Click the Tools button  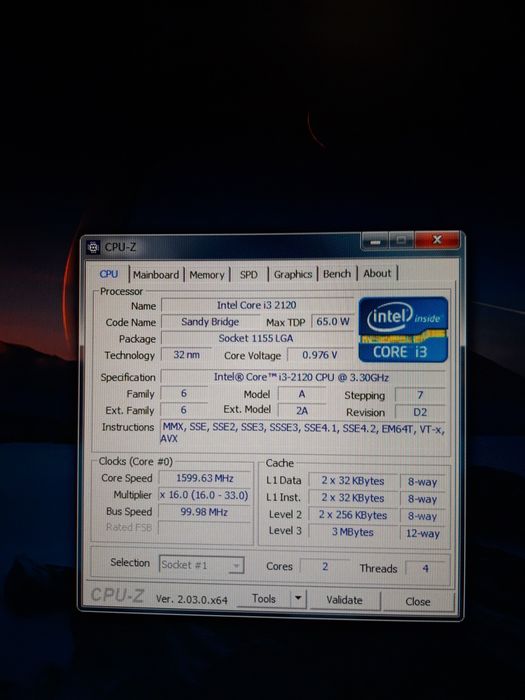click(263, 599)
